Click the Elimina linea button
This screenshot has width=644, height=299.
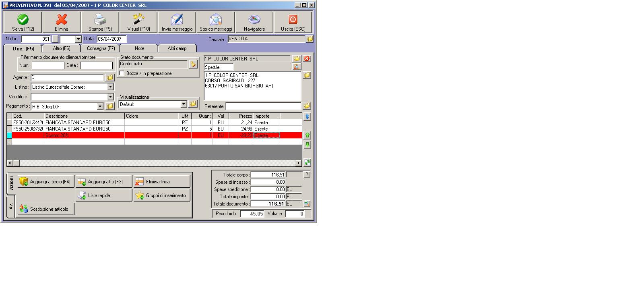click(162, 182)
